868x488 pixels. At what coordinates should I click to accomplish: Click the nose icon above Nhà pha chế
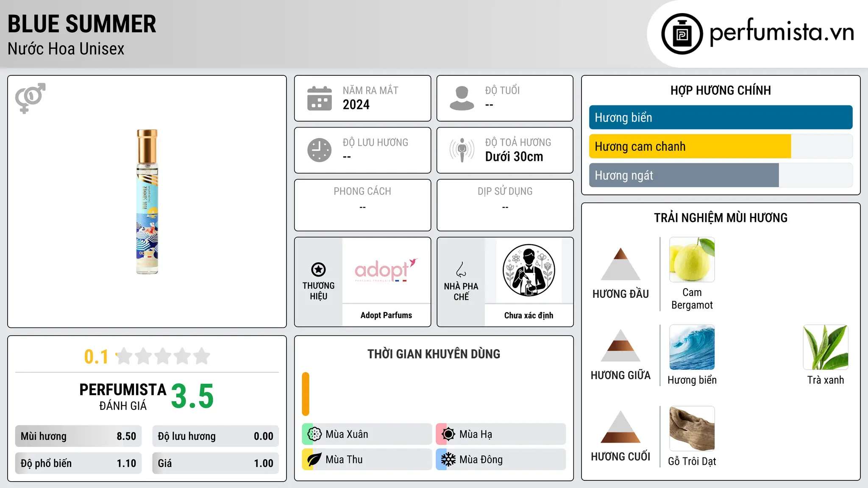[461, 269]
